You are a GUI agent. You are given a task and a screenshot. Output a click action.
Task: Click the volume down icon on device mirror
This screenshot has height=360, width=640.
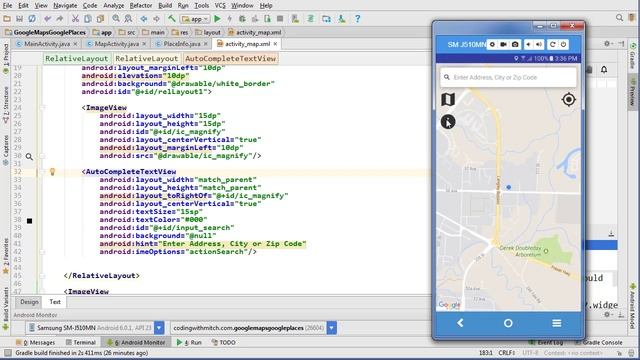529,44
